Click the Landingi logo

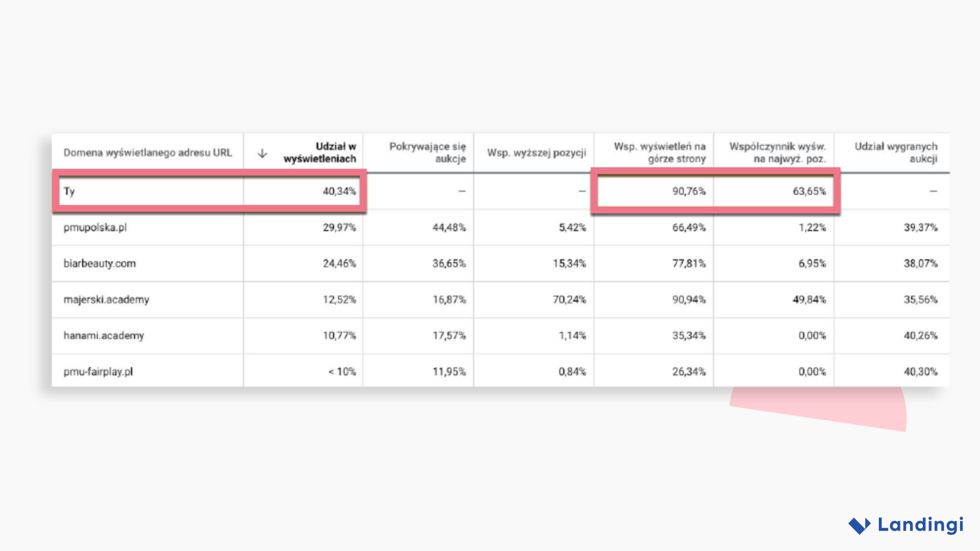pos(905,525)
